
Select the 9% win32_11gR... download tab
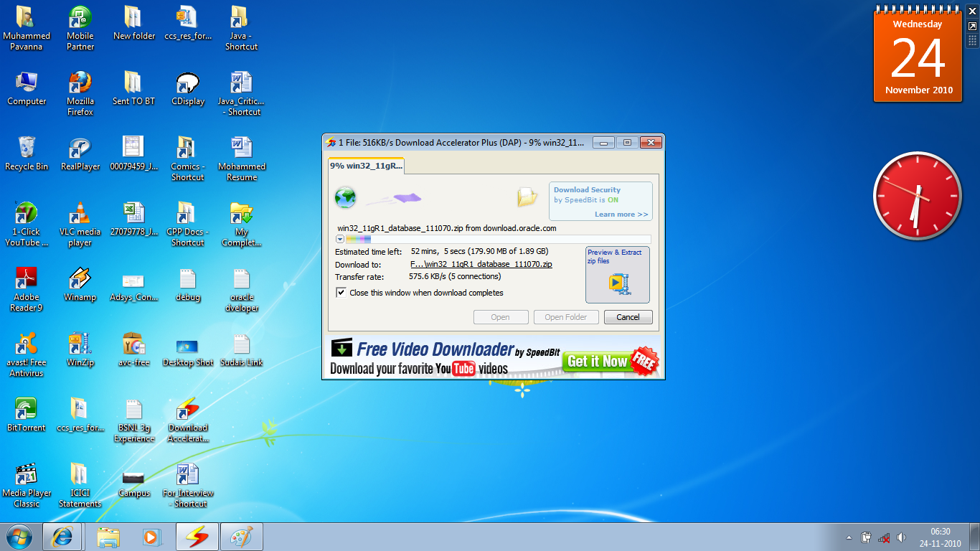(366, 166)
